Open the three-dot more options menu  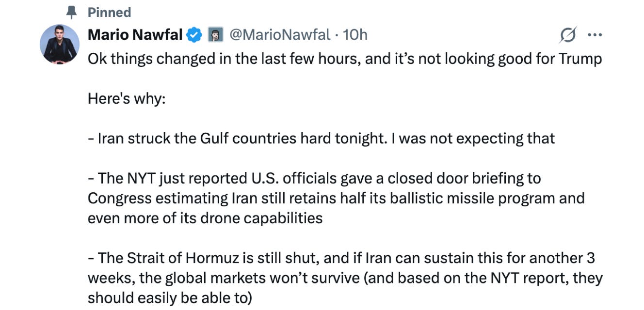(x=595, y=35)
